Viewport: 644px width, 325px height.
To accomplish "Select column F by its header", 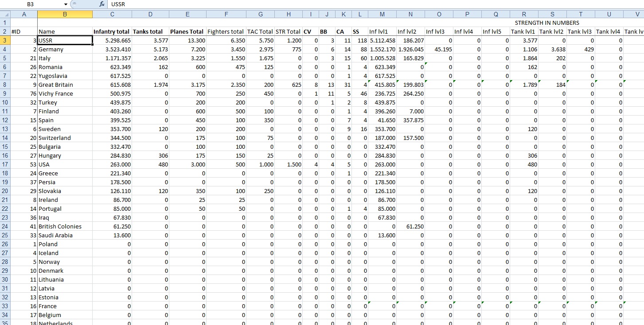I will coord(226,14).
